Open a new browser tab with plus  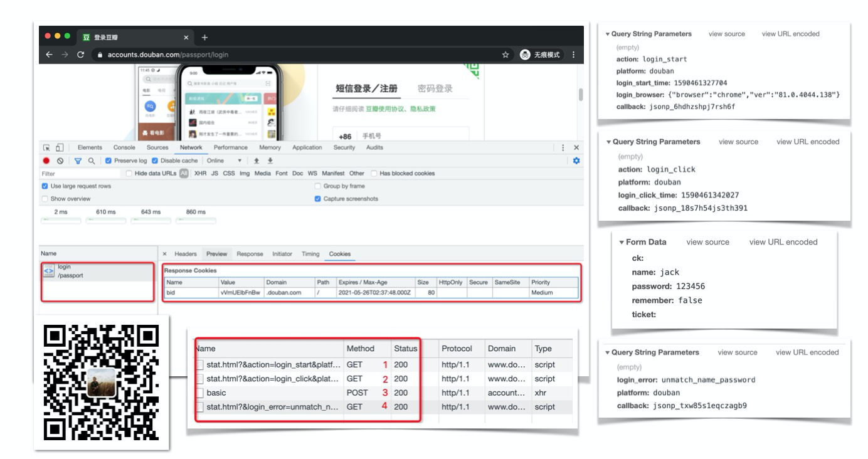(x=204, y=38)
